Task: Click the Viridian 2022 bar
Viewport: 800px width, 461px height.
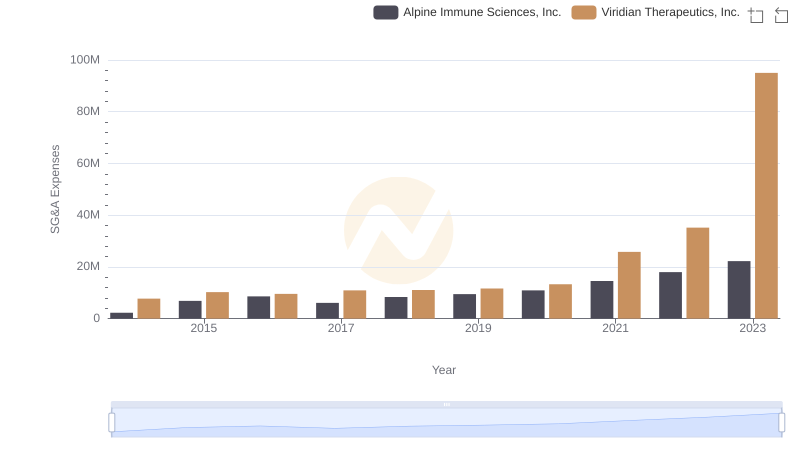Action: (x=697, y=273)
